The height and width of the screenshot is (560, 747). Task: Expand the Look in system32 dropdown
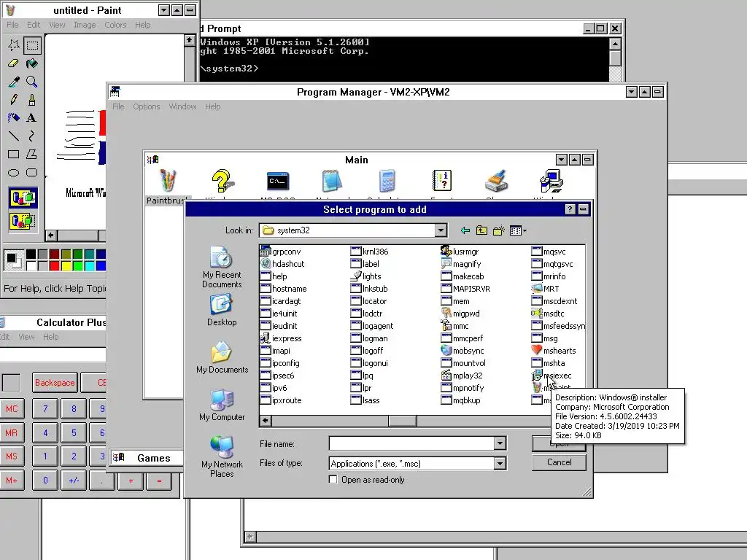441,230
